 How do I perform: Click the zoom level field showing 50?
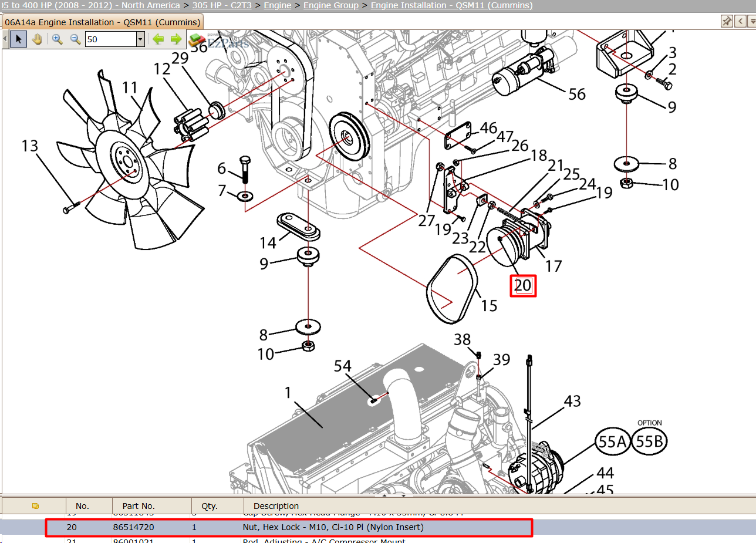click(110, 39)
